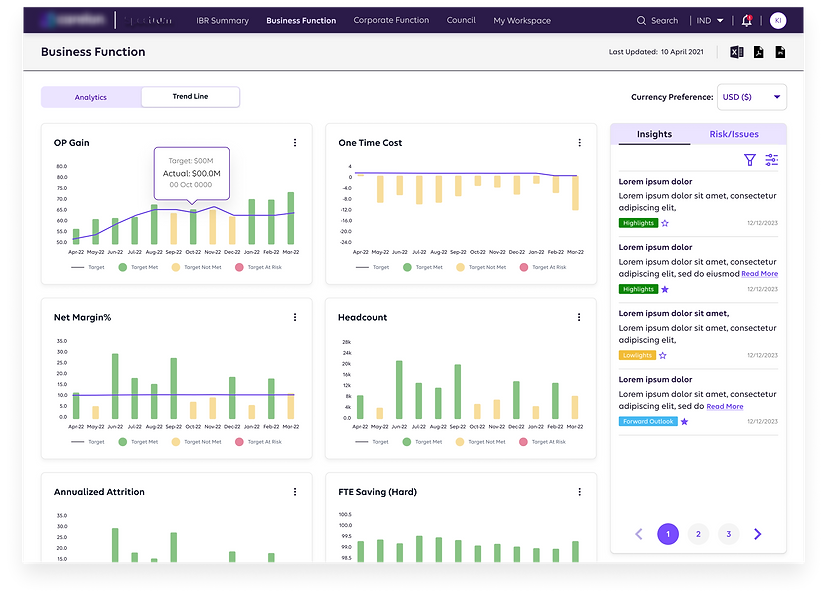The height and width of the screenshot is (593, 827).
Task: Click the Lorem ipsum dolor sit amet, heading
Action: click(674, 313)
